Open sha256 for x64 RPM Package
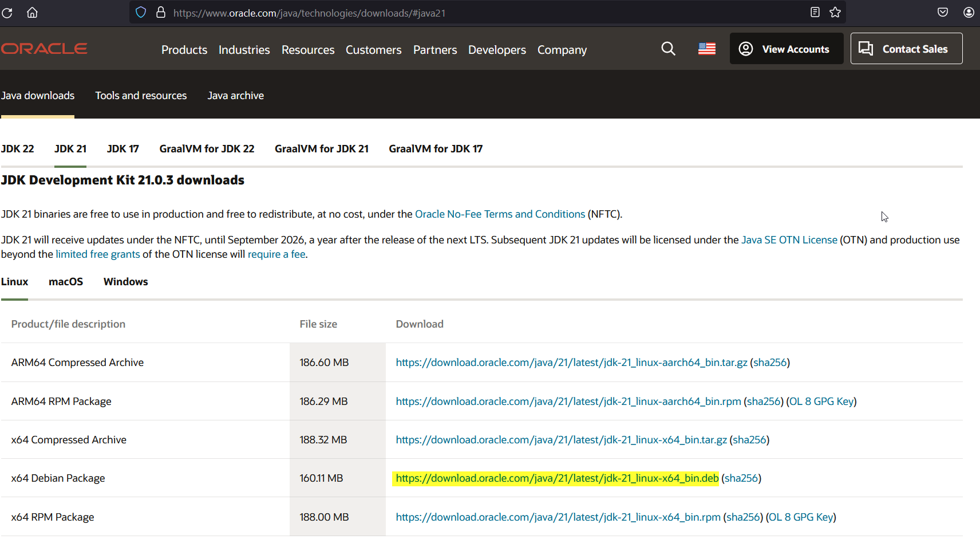This screenshot has height=539, width=980. pyautogui.click(x=743, y=517)
